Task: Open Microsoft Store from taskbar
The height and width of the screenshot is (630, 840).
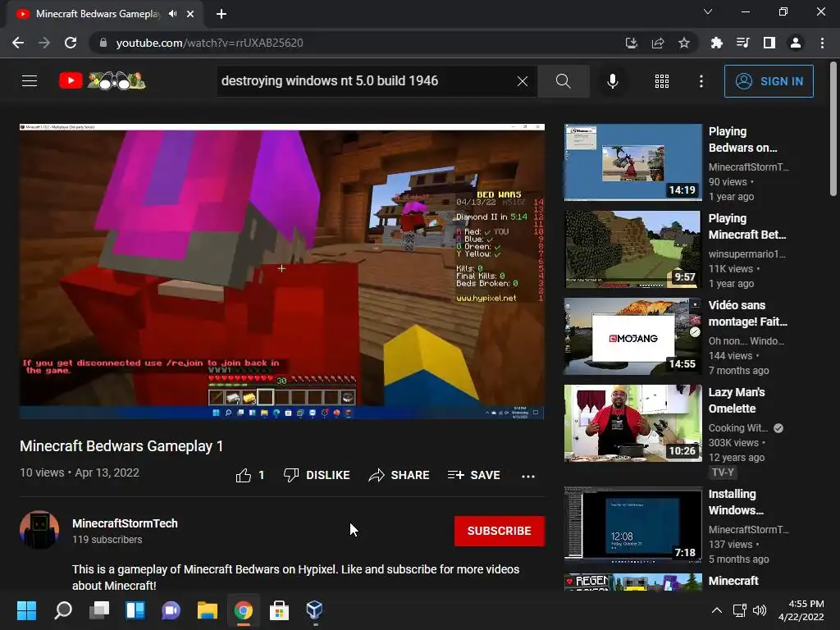Action: (279, 610)
